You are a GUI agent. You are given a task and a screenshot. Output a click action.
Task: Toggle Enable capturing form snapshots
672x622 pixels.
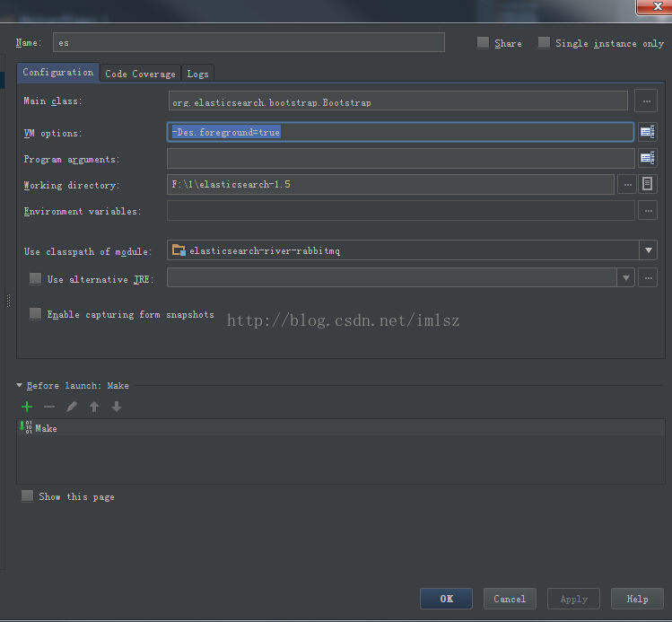(36, 314)
